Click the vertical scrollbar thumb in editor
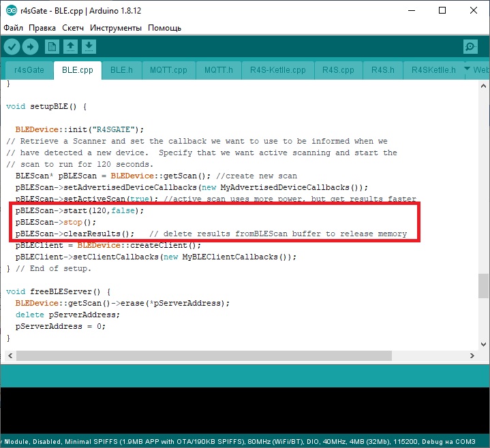This screenshot has width=490, height=448. click(483, 285)
